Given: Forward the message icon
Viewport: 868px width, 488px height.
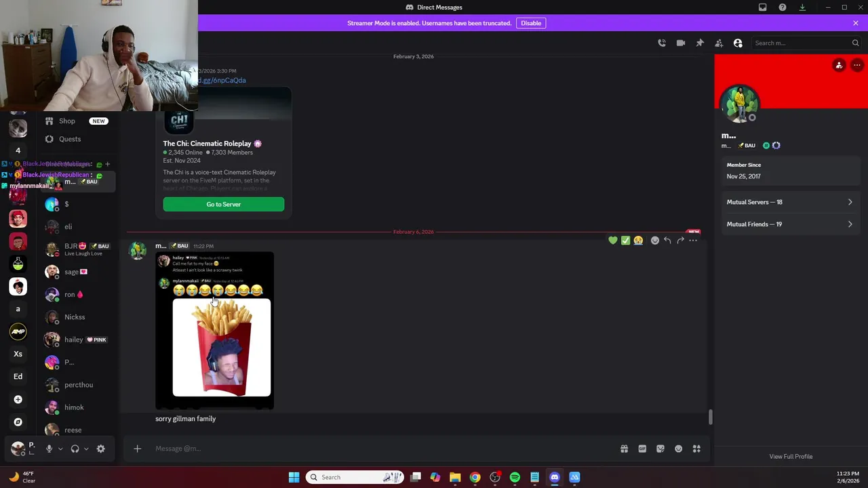Looking at the screenshot, I should (x=680, y=241).
